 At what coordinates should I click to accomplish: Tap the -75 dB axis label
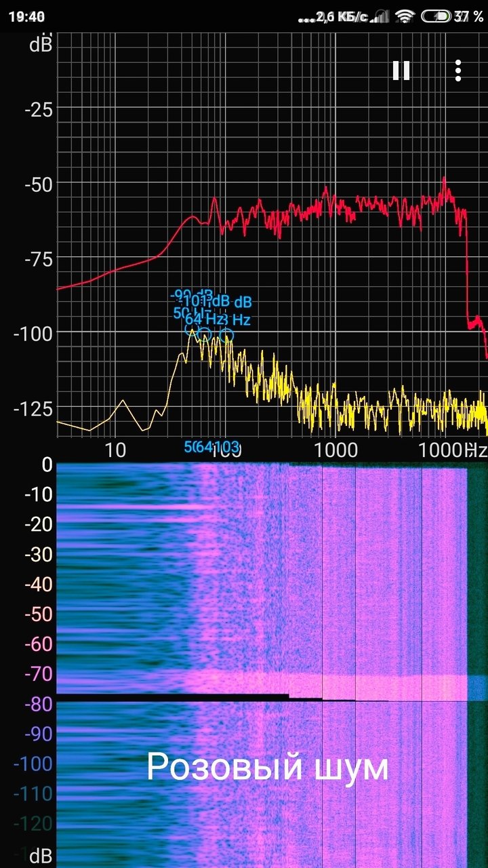[39, 258]
